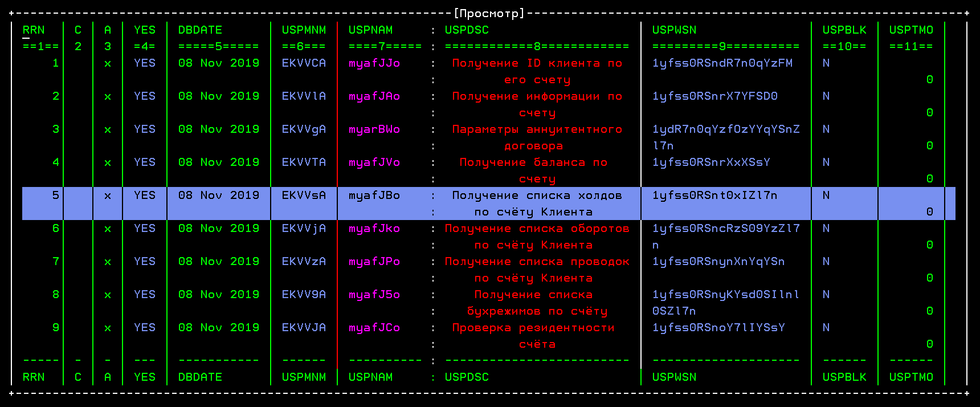Click the USPNAM value myafJJo
The width and height of the screenshot is (980, 407).
click(x=374, y=63)
